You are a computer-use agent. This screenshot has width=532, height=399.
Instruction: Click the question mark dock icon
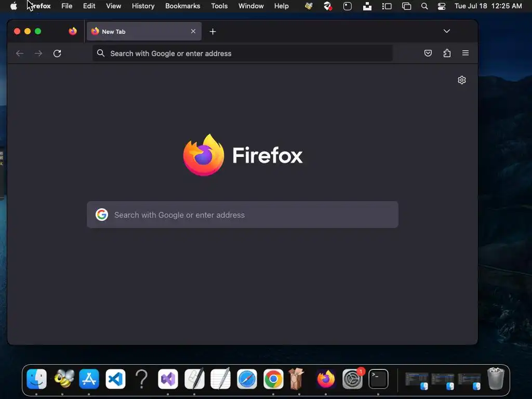(x=141, y=379)
